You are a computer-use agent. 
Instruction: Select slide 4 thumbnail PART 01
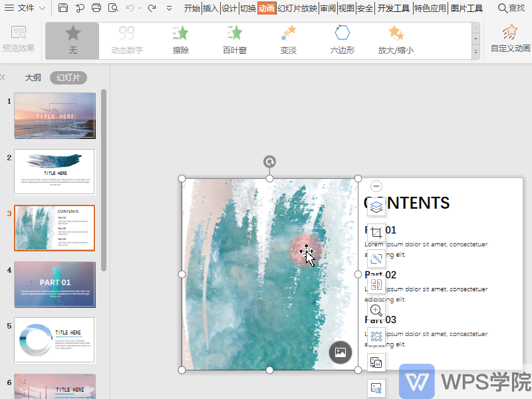(55, 284)
